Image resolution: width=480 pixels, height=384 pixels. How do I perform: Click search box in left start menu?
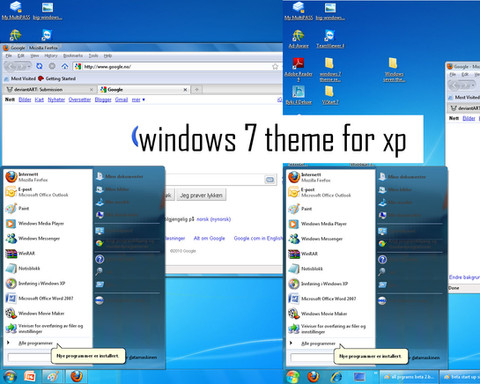pos(29,357)
